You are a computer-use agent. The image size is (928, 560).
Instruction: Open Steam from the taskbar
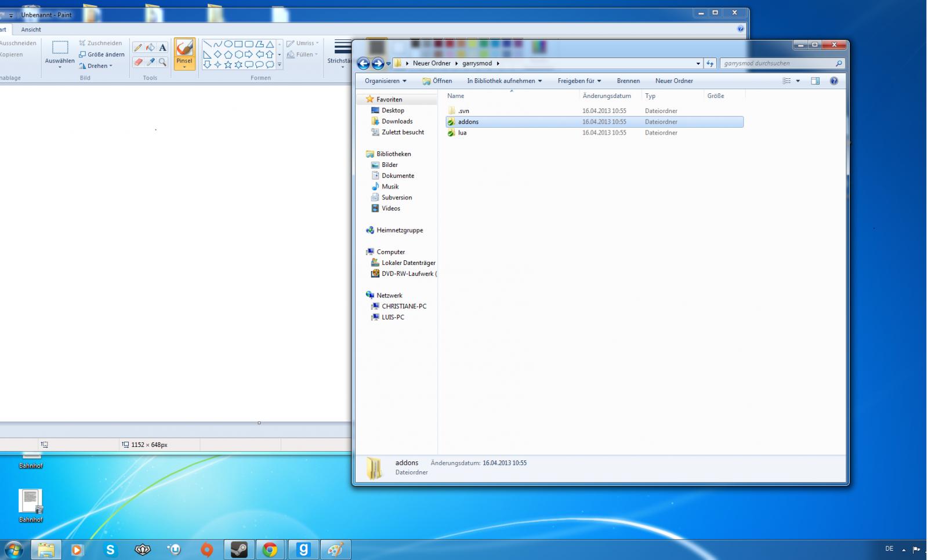(239, 550)
